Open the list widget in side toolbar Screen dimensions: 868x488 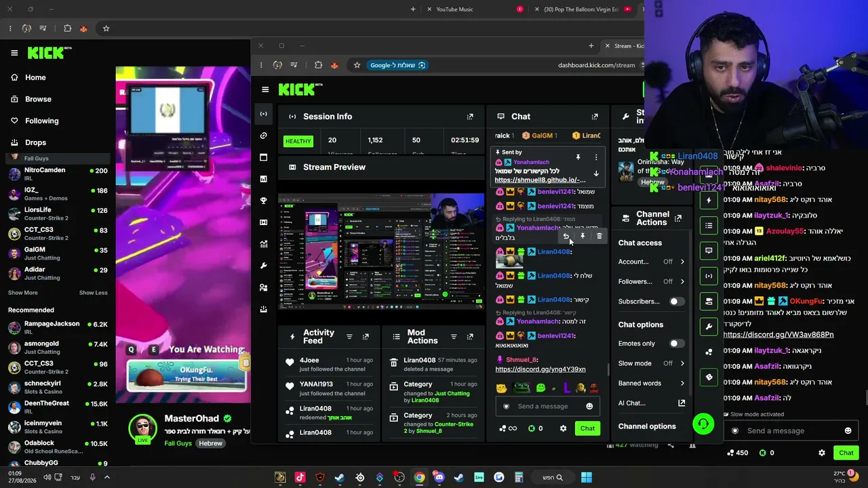coord(709,225)
